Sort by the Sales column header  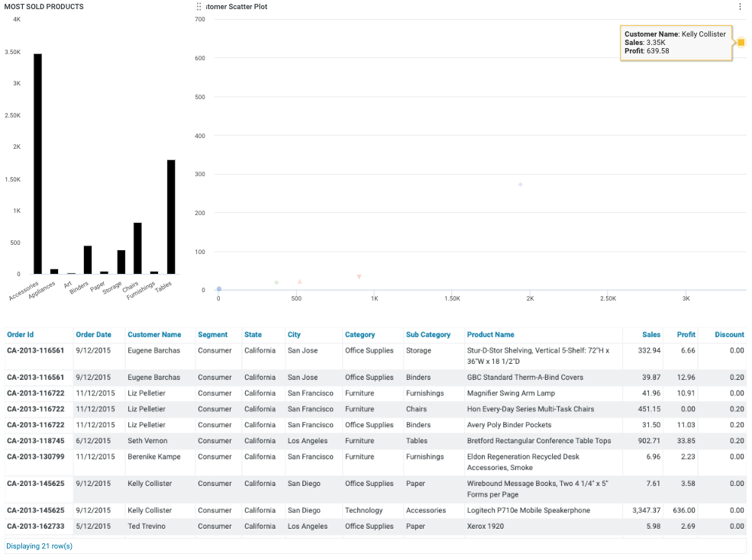pos(651,335)
